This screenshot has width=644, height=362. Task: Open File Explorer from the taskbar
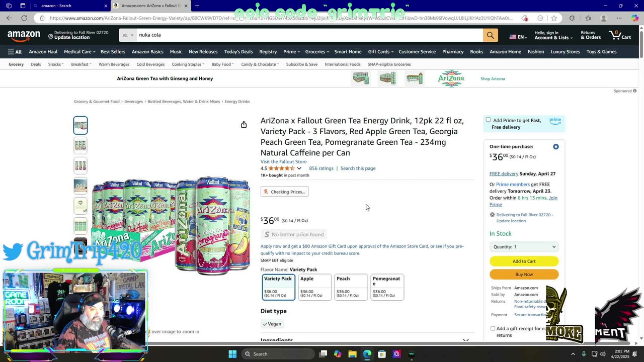click(x=352, y=354)
